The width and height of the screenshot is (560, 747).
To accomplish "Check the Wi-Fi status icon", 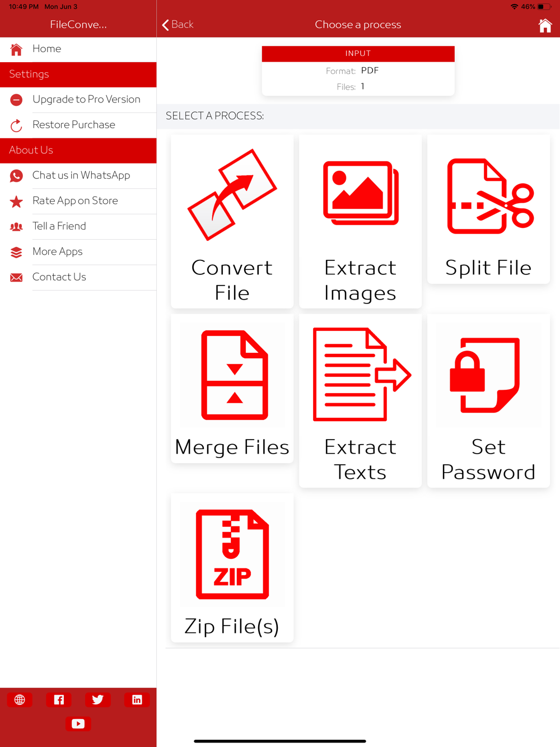I will point(514,7).
